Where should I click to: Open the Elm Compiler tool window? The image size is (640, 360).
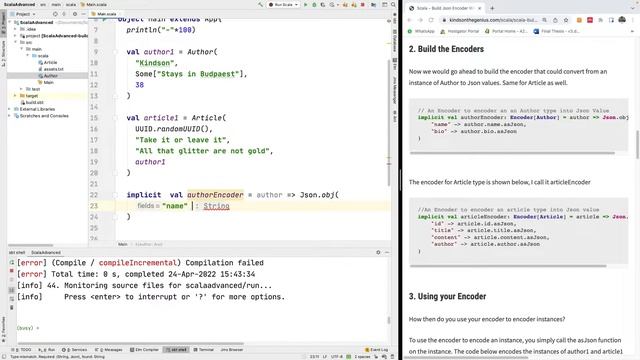(x=144, y=350)
